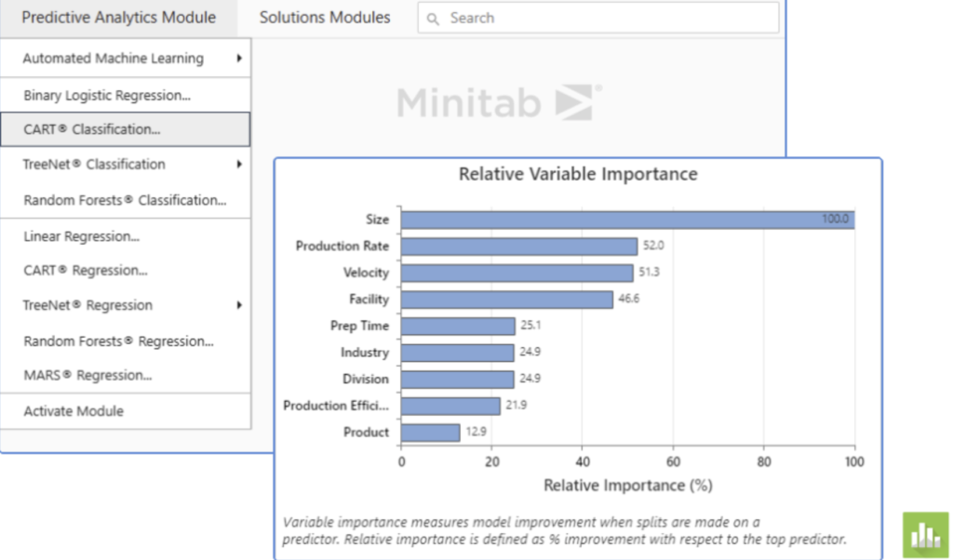Screen dimensions: 953x560
Task: Select Random Forests Classification menu item
Action: 126,200
